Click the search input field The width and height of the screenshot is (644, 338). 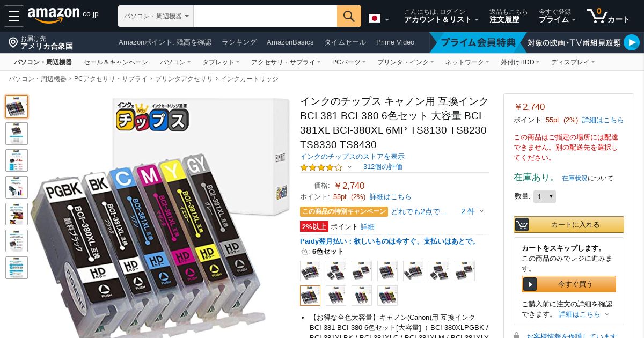(x=265, y=16)
